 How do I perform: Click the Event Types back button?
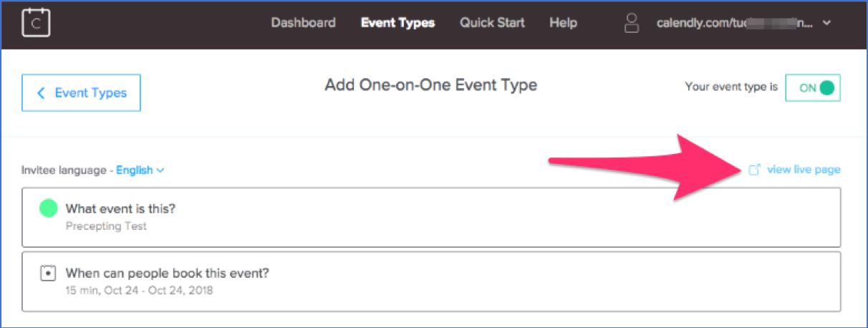click(82, 93)
